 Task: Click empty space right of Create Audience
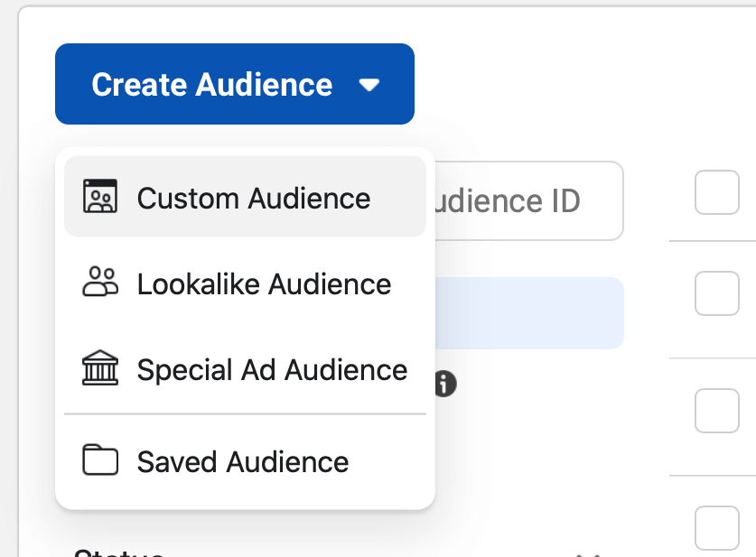tap(579, 84)
